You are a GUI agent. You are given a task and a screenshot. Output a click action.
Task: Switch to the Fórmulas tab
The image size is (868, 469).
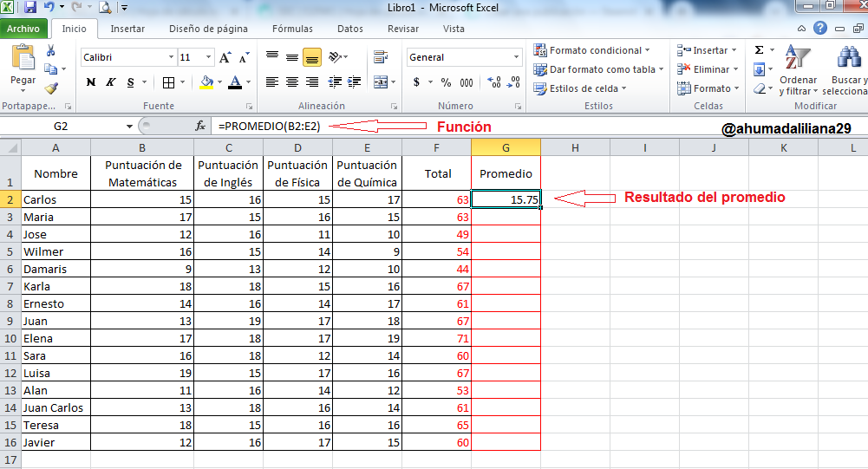coord(292,29)
